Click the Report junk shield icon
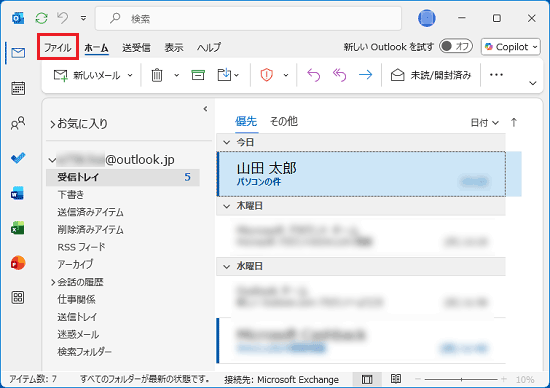Viewport: 550px width, 388px height. tap(267, 75)
